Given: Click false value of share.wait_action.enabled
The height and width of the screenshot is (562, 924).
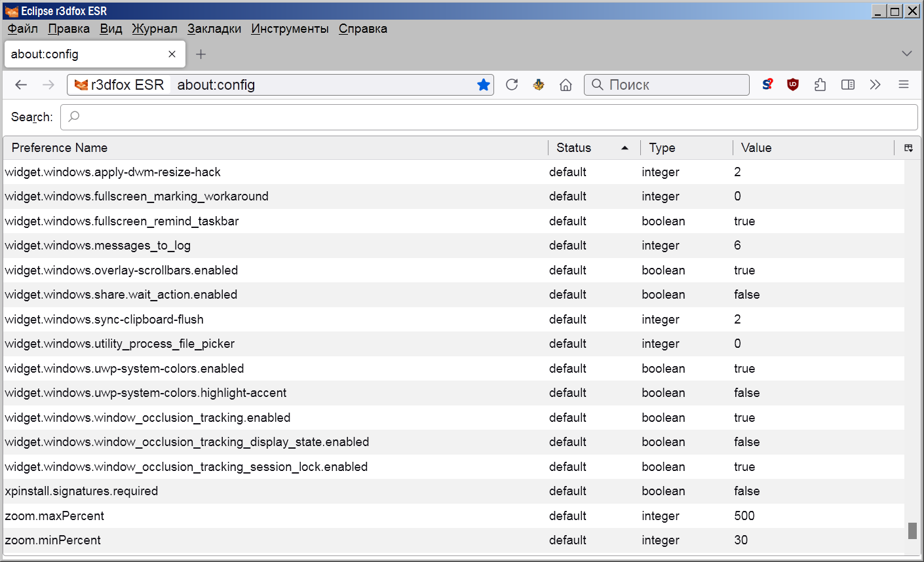Looking at the screenshot, I should click(x=747, y=295).
